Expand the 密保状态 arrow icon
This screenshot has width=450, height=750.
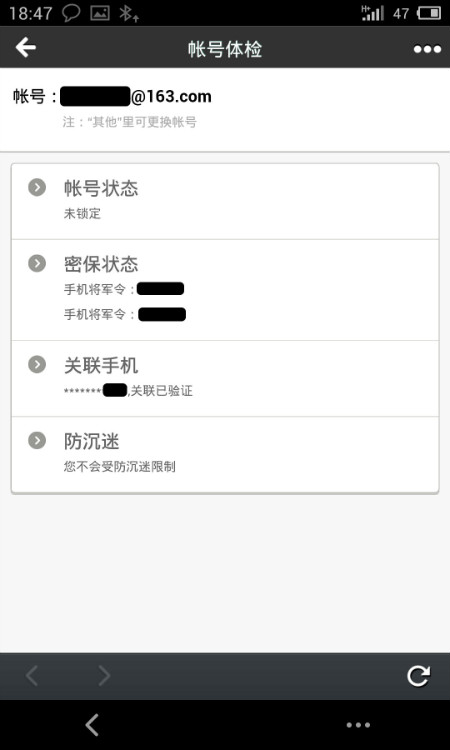(37, 263)
